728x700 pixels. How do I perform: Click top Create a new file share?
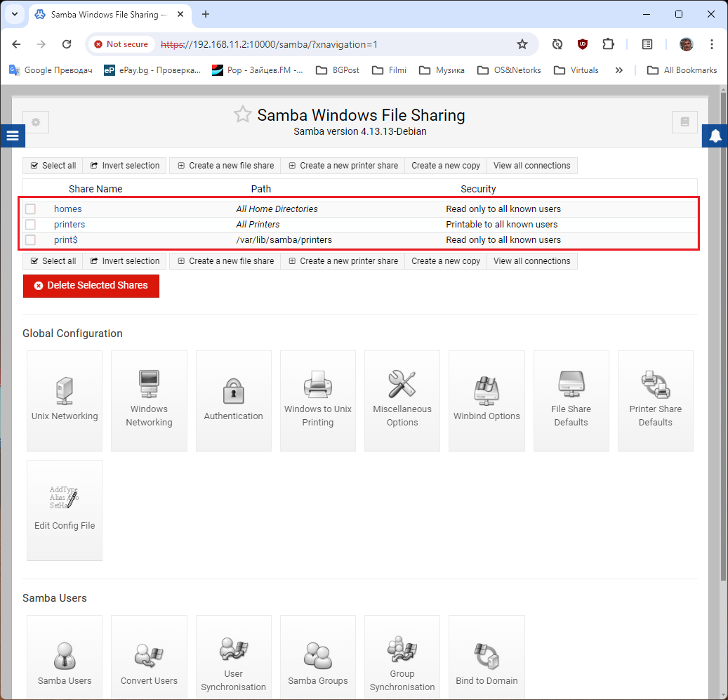[225, 166]
